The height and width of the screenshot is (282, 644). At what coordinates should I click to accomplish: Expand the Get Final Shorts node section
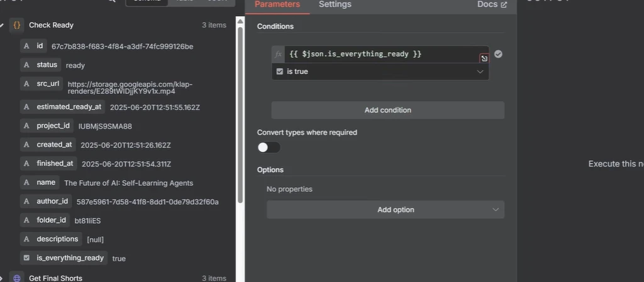2,278
